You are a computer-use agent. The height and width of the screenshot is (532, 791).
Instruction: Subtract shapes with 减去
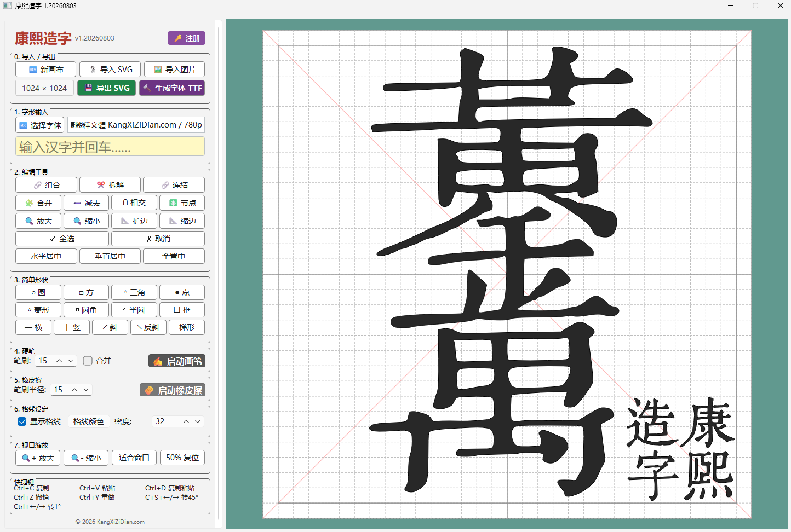point(87,203)
